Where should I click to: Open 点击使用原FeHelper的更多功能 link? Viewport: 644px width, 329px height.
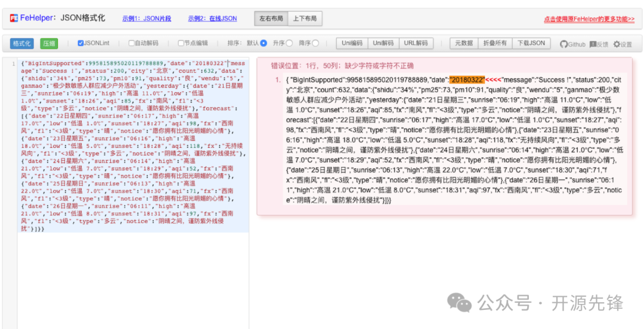coord(589,19)
